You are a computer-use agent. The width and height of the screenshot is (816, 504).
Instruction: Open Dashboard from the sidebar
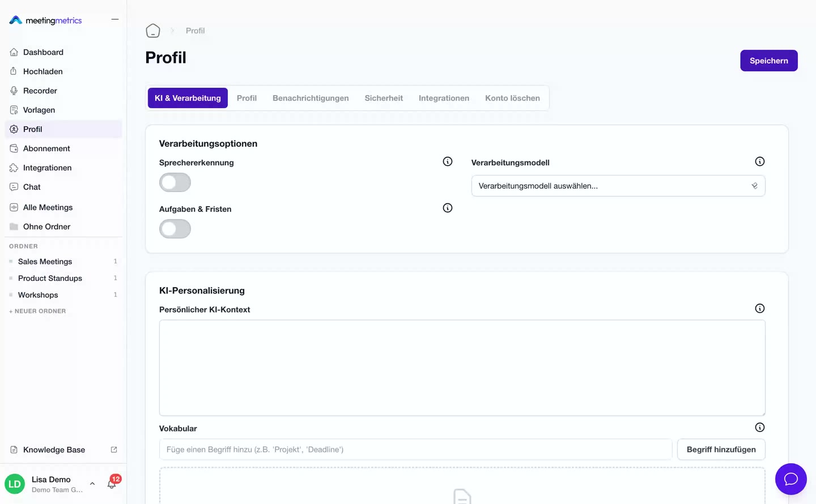coord(63,52)
